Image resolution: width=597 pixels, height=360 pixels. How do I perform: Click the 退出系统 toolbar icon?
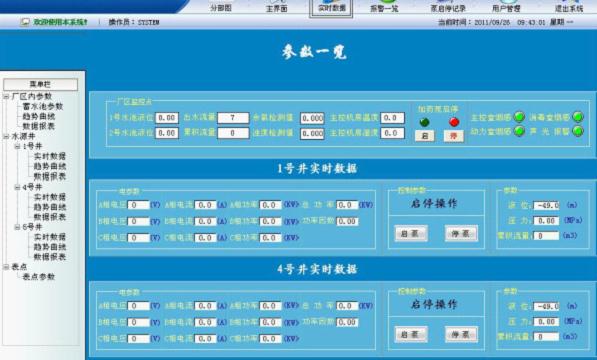pyautogui.click(x=569, y=6)
